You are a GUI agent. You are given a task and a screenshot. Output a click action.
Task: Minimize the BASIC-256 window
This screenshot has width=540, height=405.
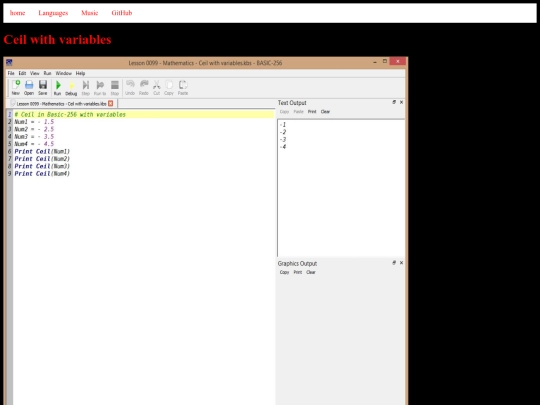pos(375,62)
